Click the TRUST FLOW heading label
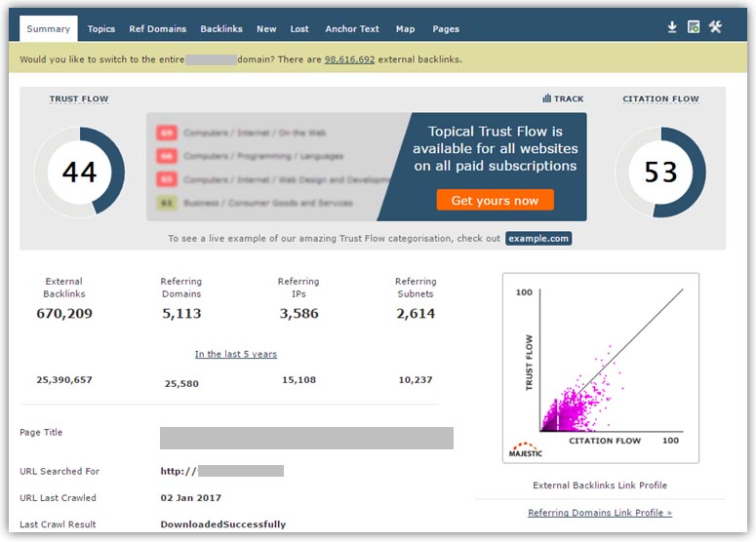The height and width of the screenshot is (542, 756). coord(79,98)
